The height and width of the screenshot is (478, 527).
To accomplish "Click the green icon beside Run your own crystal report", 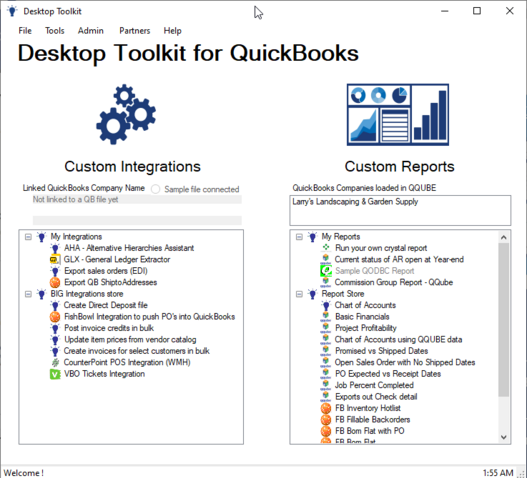I will pyautogui.click(x=326, y=248).
